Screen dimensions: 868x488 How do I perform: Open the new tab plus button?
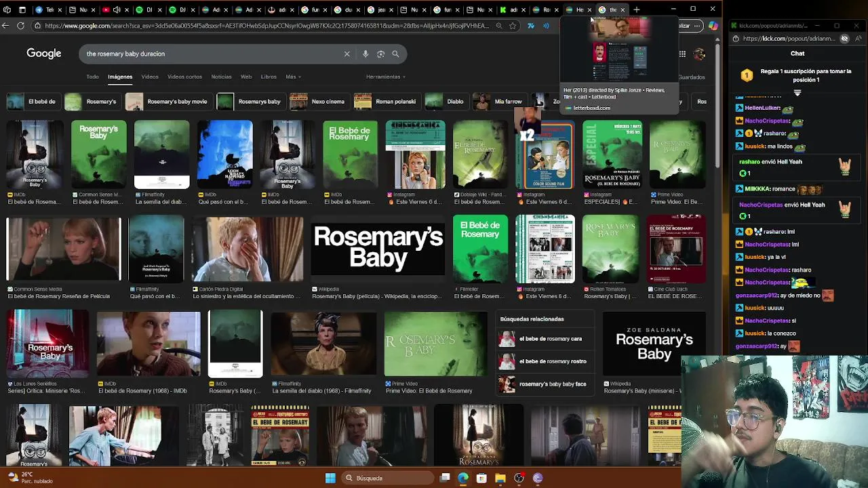click(x=636, y=9)
